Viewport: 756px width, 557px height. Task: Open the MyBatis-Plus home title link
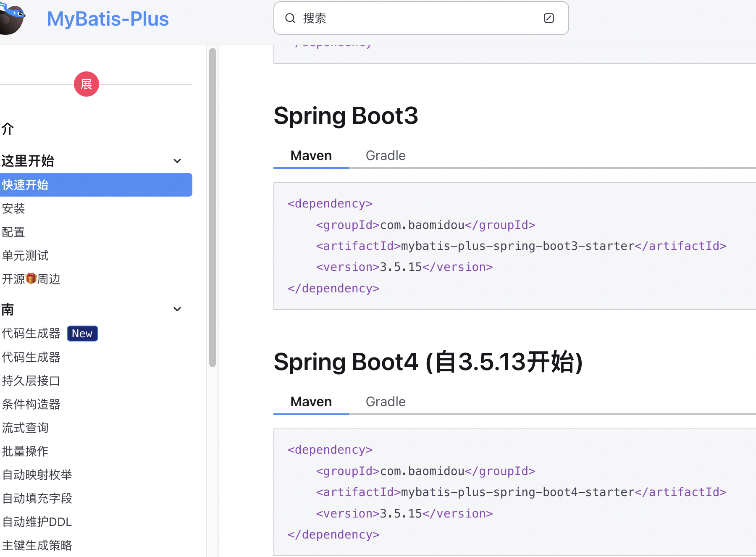point(108,19)
